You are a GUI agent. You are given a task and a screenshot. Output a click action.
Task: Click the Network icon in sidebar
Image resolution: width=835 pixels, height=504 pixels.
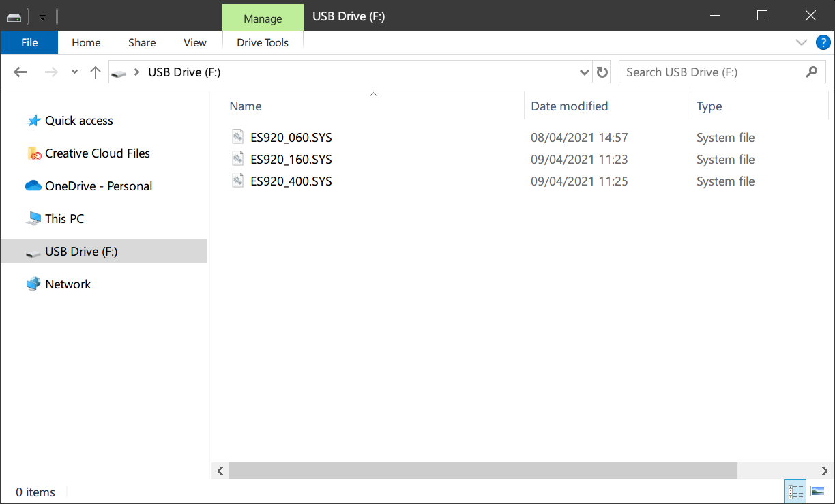(33, 284)
